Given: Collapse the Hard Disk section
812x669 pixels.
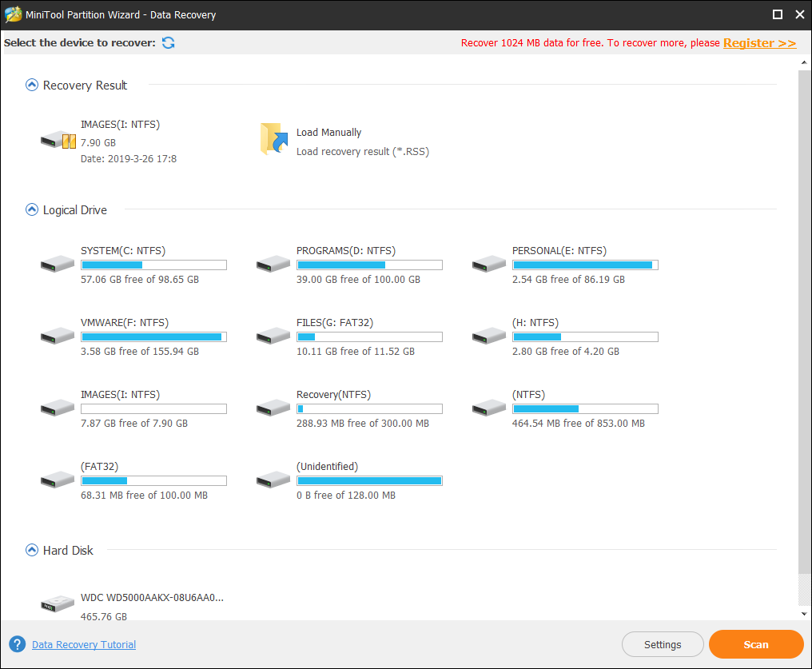Looking at the screenshot, I should pyautogui.click(x=32, y=550).
